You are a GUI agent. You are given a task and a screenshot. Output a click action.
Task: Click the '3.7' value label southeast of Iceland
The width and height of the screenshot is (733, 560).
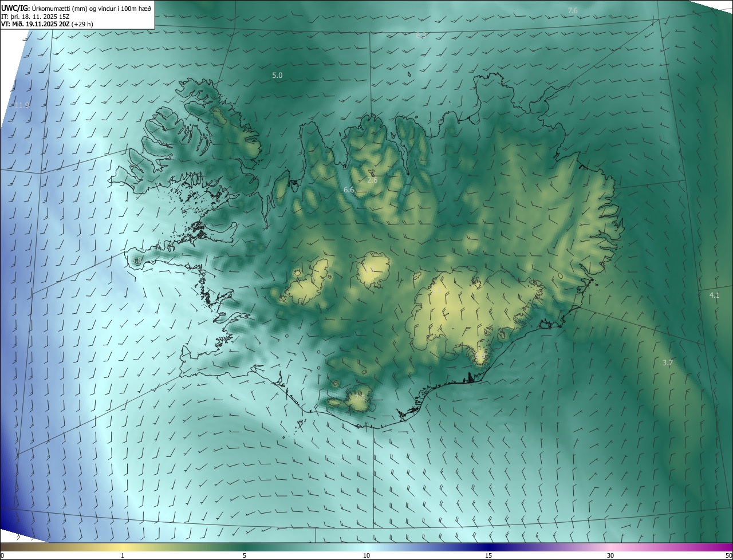(667, 362)
